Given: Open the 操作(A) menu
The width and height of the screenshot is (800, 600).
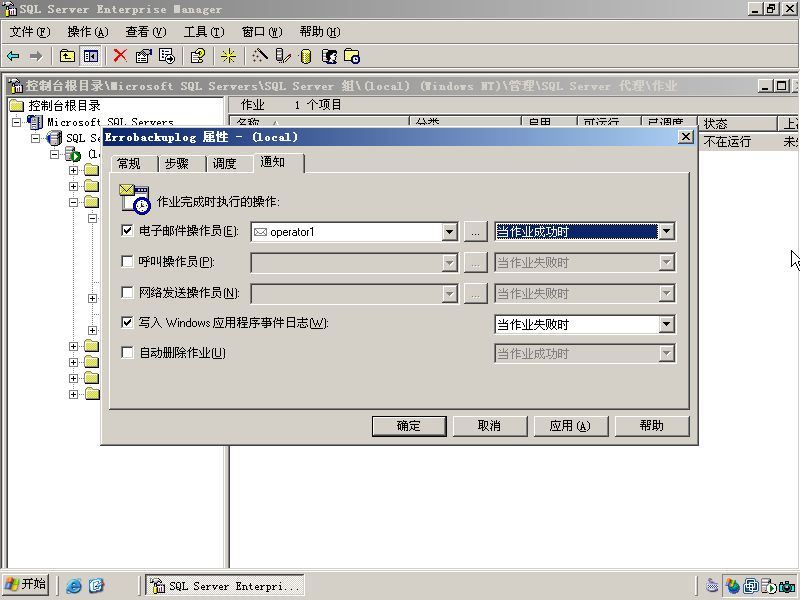Looking at the screenshot, I should pos(88,32).
